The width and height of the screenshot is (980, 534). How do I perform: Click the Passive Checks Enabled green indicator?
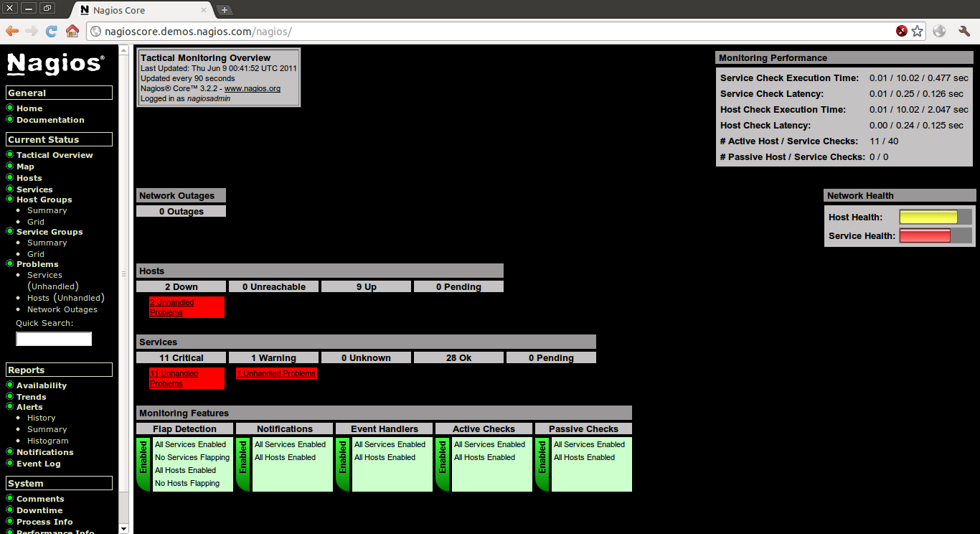tap(542, 464)
